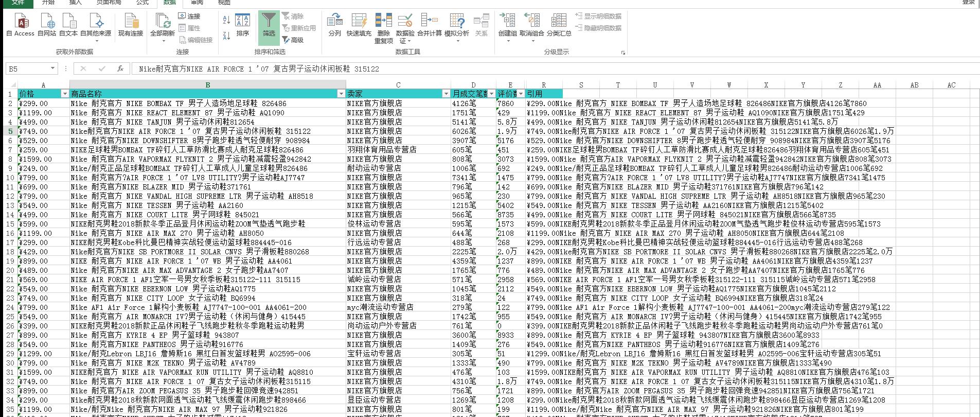This screenshot has height=417, width=980.
Task: Switch to View (视图) tab
Action: tap(224, 3)
